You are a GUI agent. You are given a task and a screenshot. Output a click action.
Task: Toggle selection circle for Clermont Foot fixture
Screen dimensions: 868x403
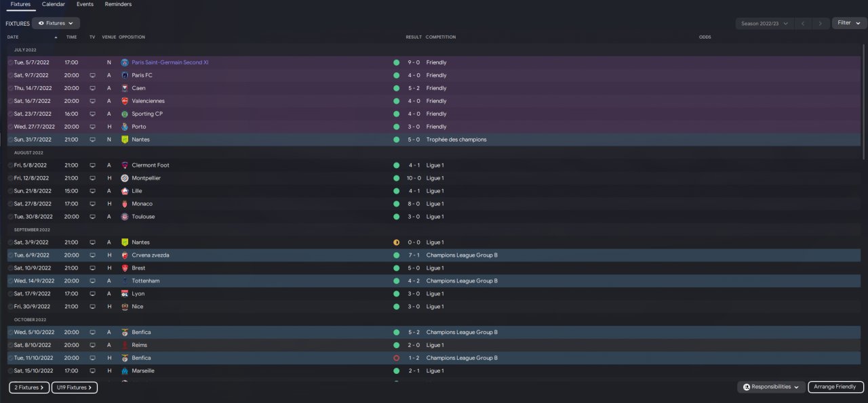[10, 165]
